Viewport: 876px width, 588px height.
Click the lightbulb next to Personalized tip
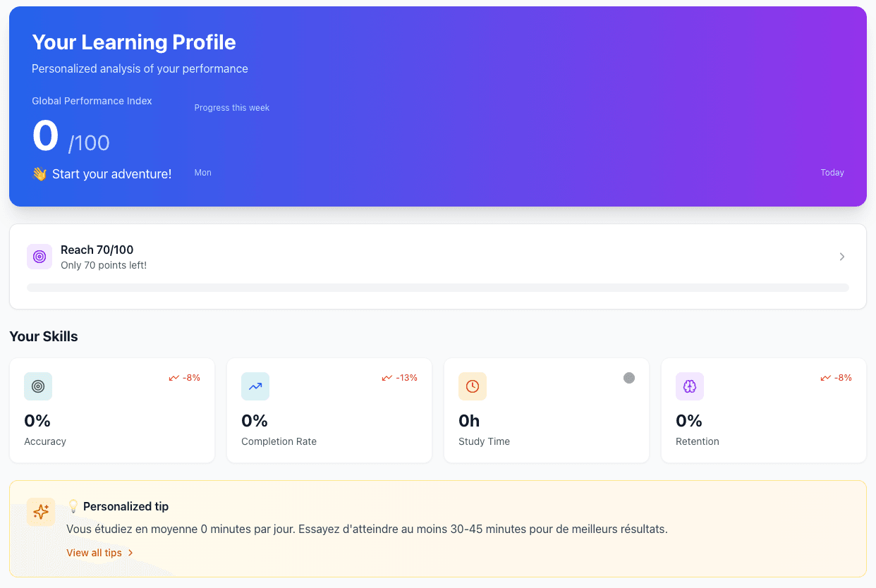[x=73, y=506]
